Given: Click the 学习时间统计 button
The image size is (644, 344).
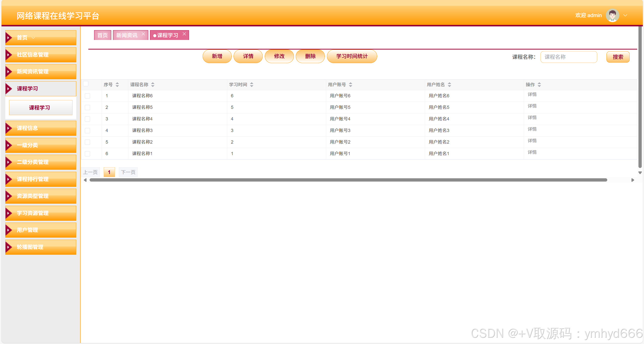Looking at the screenshot, I should 352,56.
